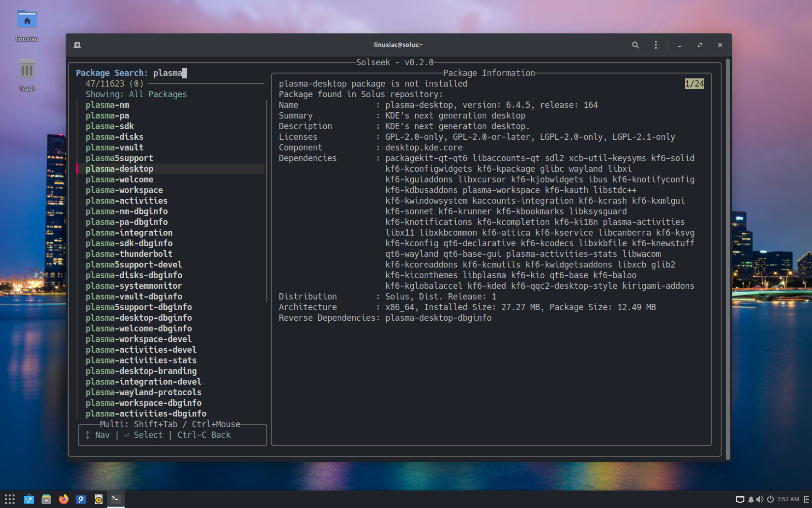Screen dimensions: 812x508
Task: Open the wired network tray icon
Action: (x=740, y=499)
